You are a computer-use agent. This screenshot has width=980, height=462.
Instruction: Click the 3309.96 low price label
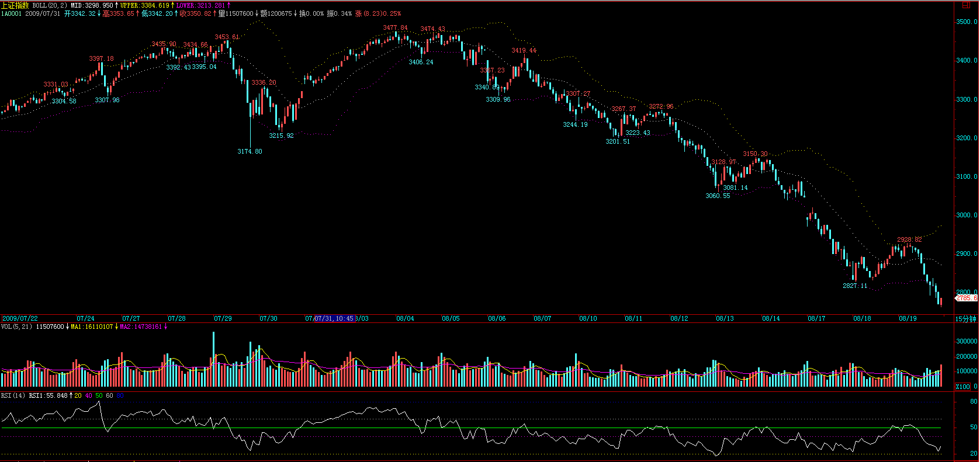tap(498, 99)
